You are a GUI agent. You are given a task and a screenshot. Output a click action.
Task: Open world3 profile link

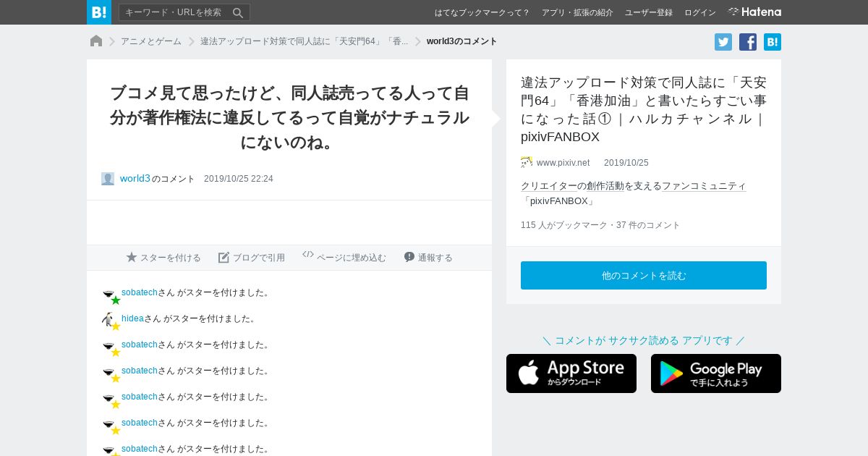pyautogui.click(x=135, y=178)
